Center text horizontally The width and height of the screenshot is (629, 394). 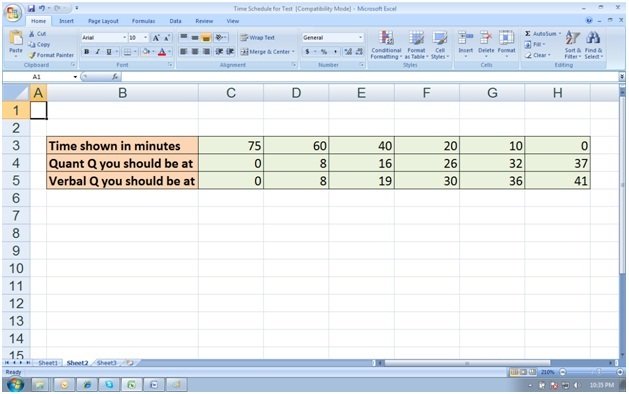point(195,52)
